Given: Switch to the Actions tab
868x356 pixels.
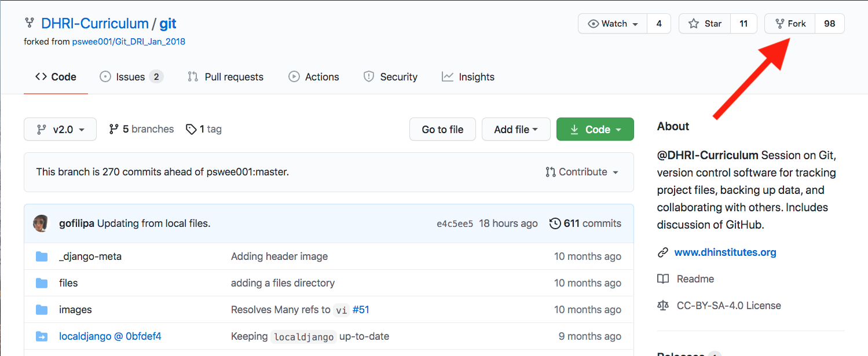Looking at the screenshot, I should 314,77.
